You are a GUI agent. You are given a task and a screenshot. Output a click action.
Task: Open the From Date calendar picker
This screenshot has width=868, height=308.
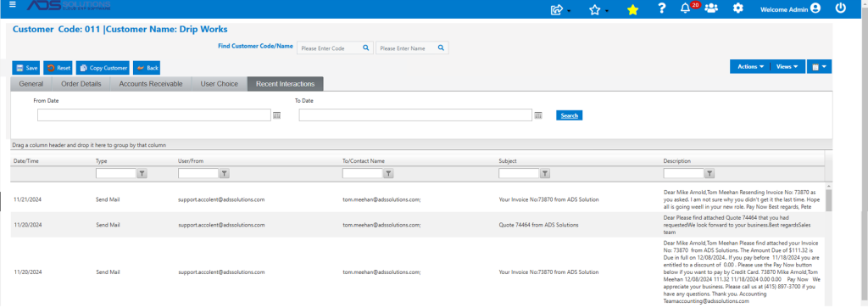click(x=277, y=115)
